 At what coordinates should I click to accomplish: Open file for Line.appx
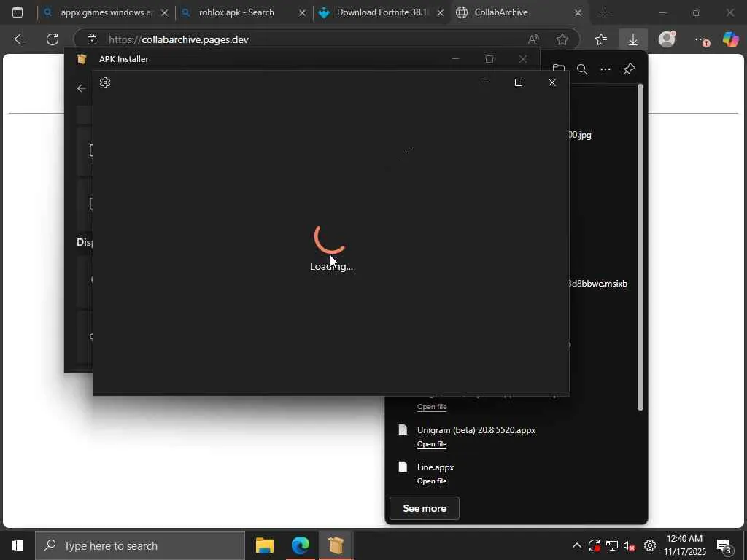pyautogui.click(x=432, y=481)
